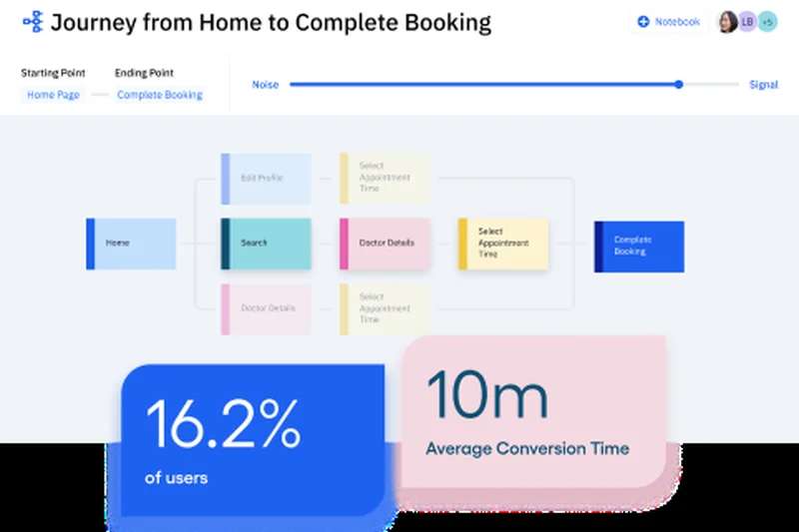The height and width of the screenshot is (532, 799).
Task: Click the Signal label at slider end
Action: 763,85
